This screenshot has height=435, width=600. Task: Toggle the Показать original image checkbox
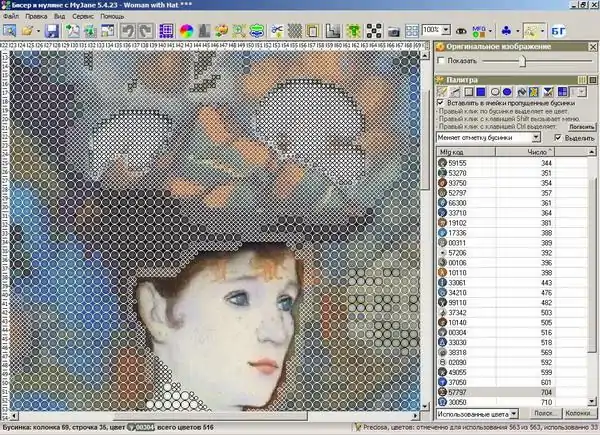pos(441,60)
